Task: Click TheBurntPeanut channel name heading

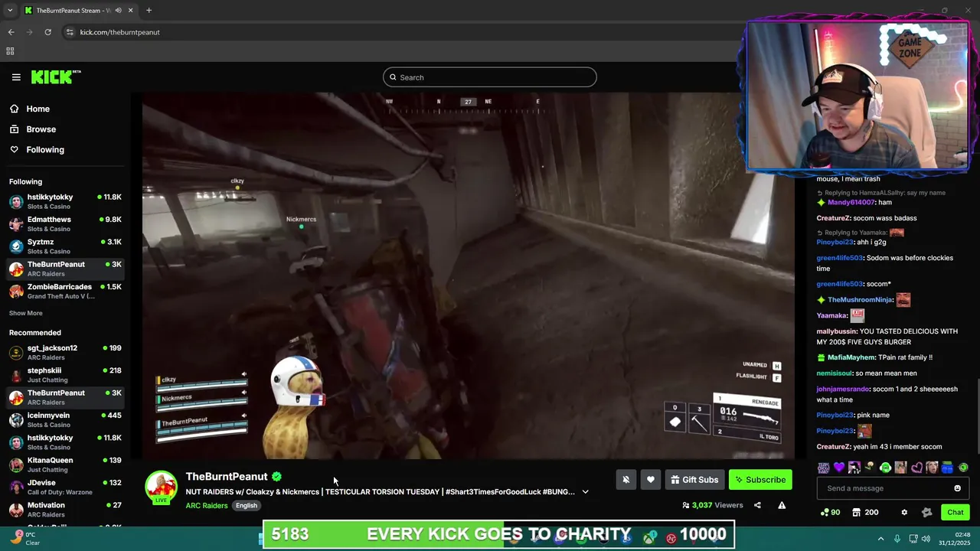Action: [x=227, y=477]
